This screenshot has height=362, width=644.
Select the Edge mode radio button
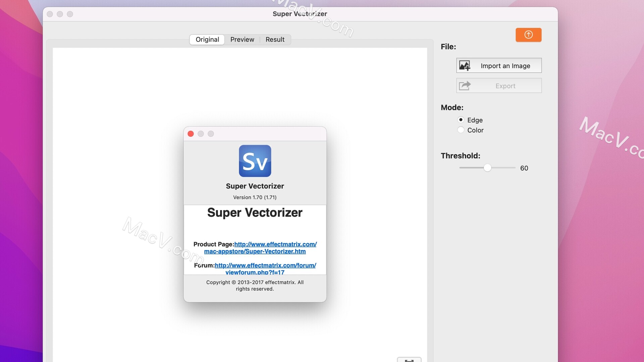point(461,120)
